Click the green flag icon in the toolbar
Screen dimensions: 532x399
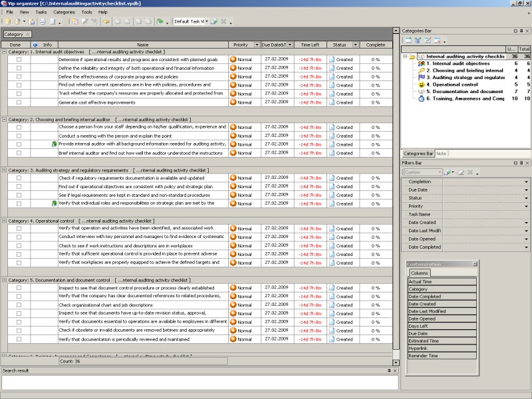click(160, 22)
